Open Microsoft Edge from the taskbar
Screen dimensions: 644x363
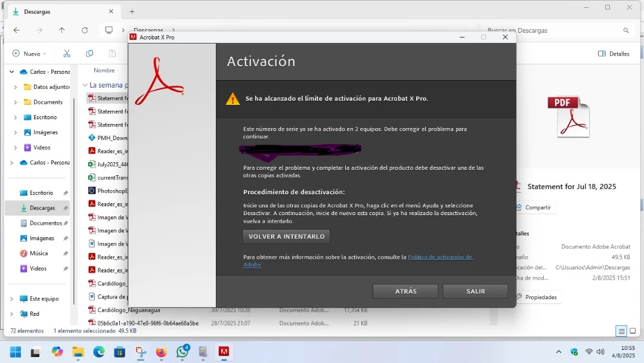coord(99,352)
